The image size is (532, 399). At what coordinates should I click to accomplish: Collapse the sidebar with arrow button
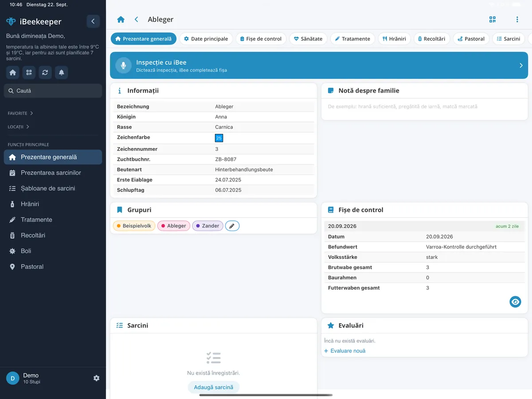coord(93,21)
